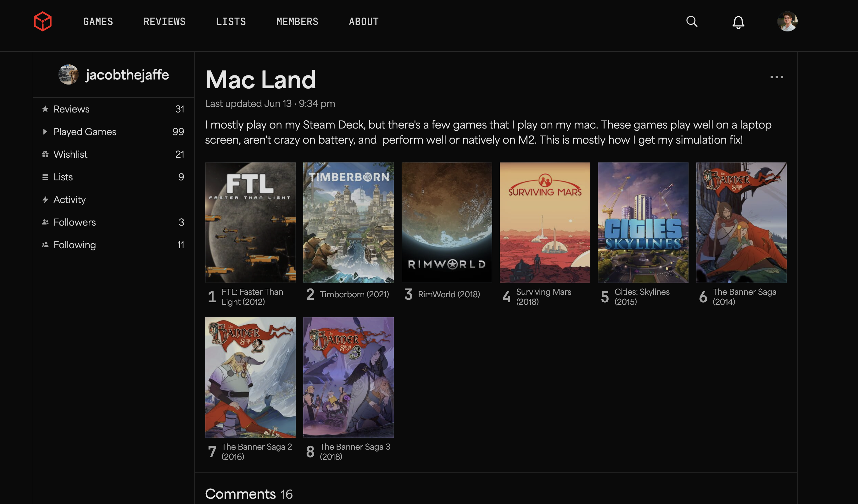Click the 'Last updated Jun 13' timestamp
This screenshot has width=858, height=504.
270,103
